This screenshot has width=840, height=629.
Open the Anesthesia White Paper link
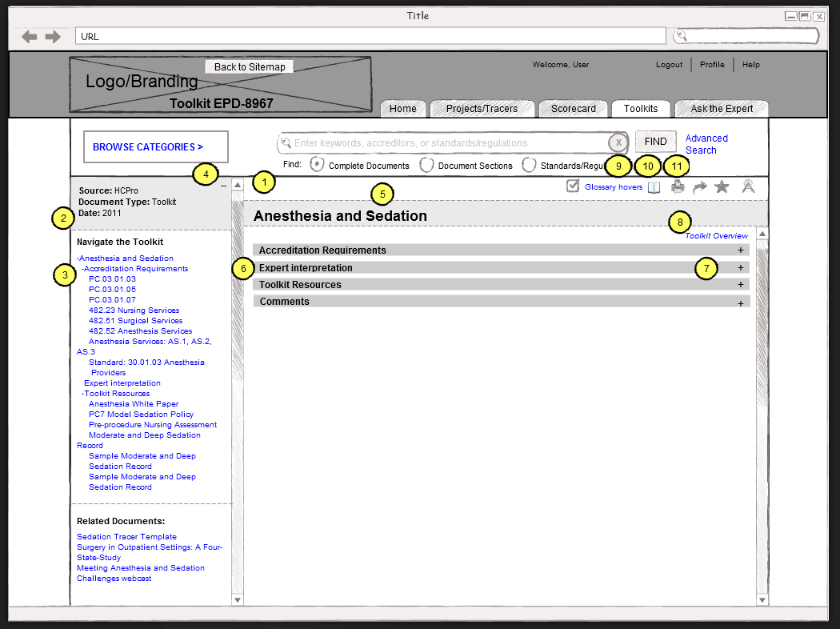(134, 404)
